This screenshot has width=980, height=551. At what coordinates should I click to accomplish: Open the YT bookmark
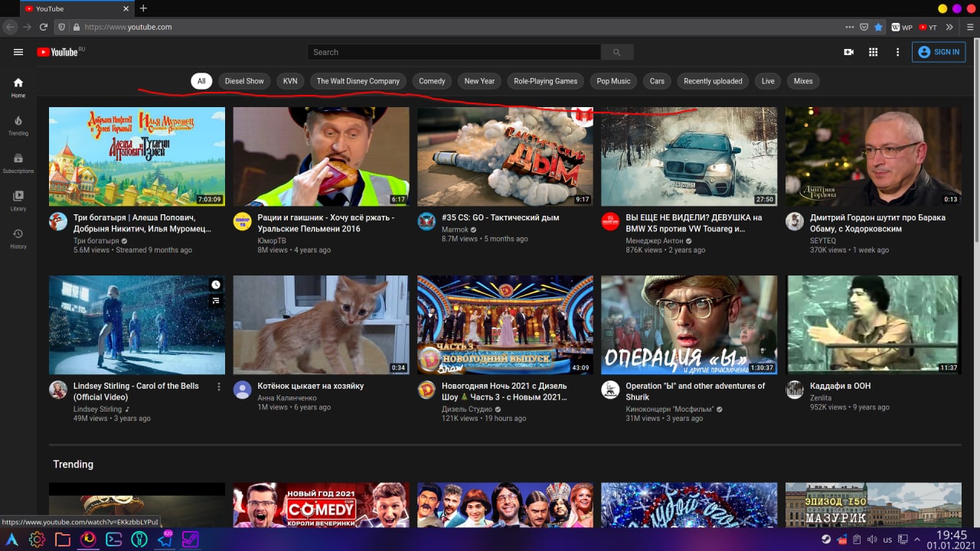[x=928, y=27]
